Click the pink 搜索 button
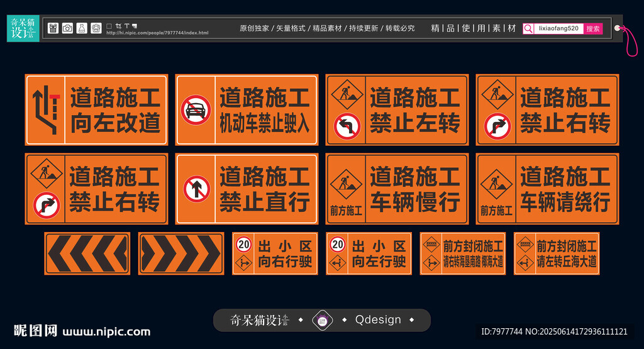The height and width of the screenshot is (349, 644). (592, 29)
